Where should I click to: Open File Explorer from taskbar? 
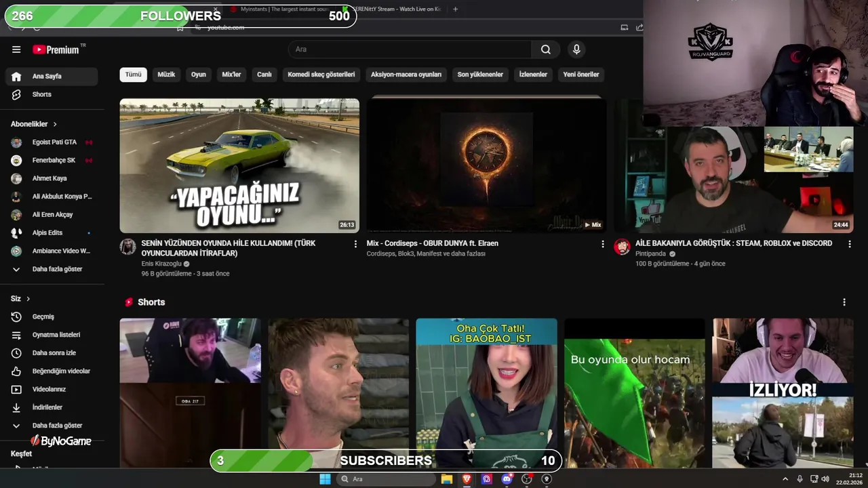pos(447,479)
